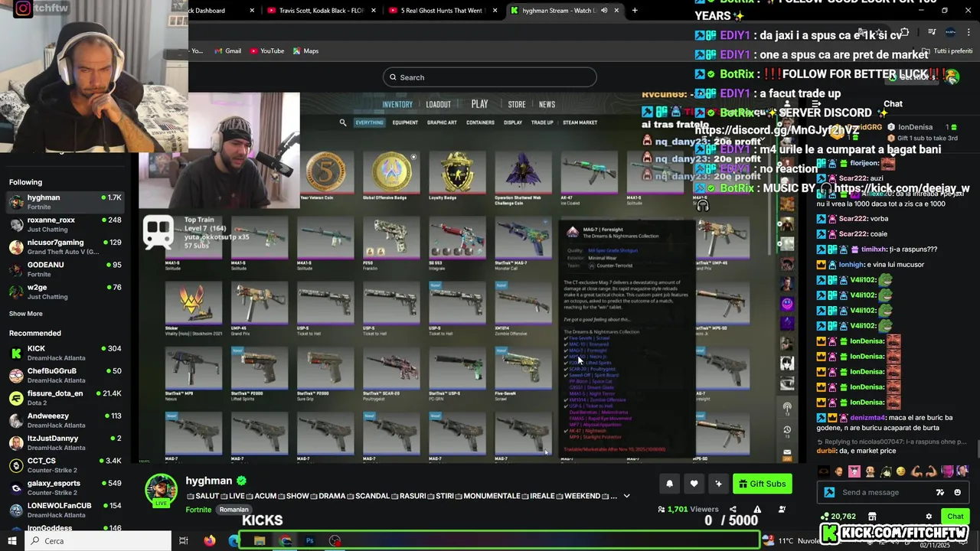Launch Firefox from the taskbar
The height and width of the screenshot is (551, 980).
coord(210,541)
